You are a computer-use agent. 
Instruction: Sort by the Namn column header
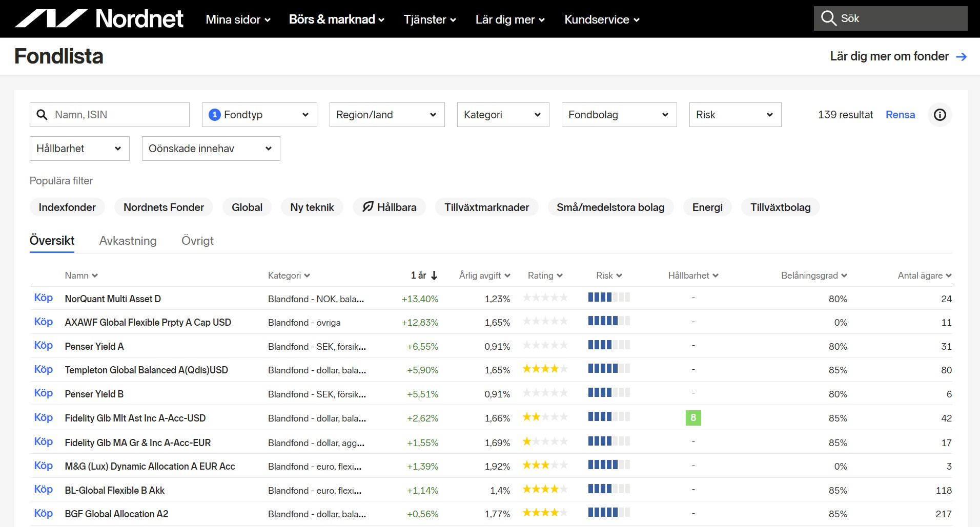[x=81, y=276]
